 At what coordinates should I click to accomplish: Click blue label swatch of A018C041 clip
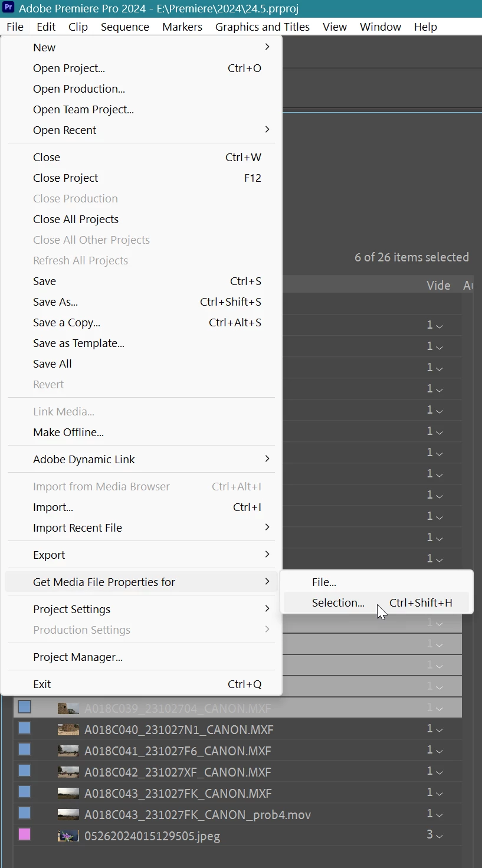(24, 749)
